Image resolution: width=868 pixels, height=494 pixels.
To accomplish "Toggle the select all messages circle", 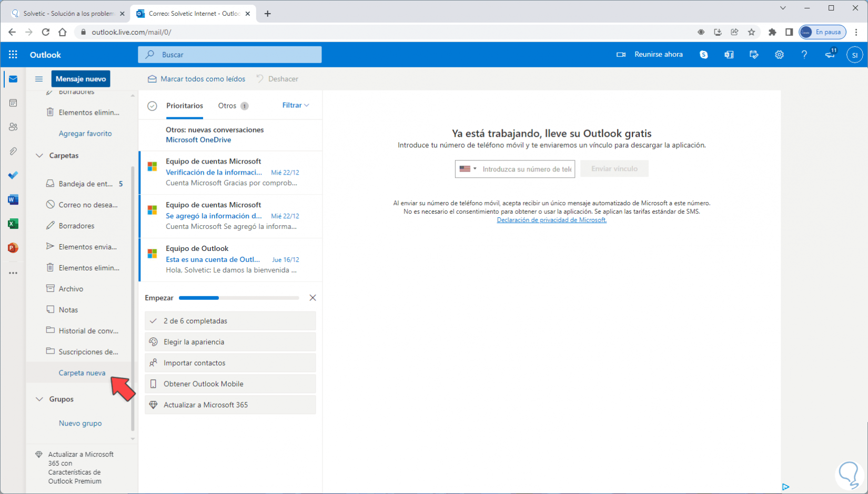I will pyautogui.click(x=152, y=106).
